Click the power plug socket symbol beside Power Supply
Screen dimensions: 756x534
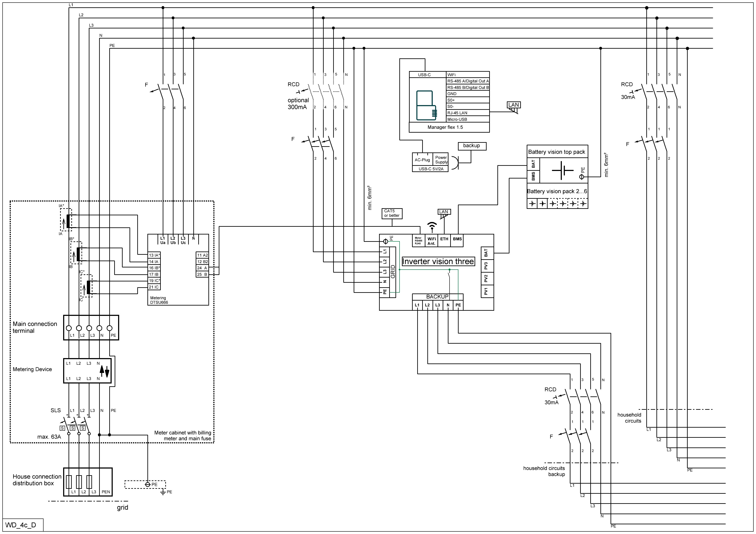[455, 163]
